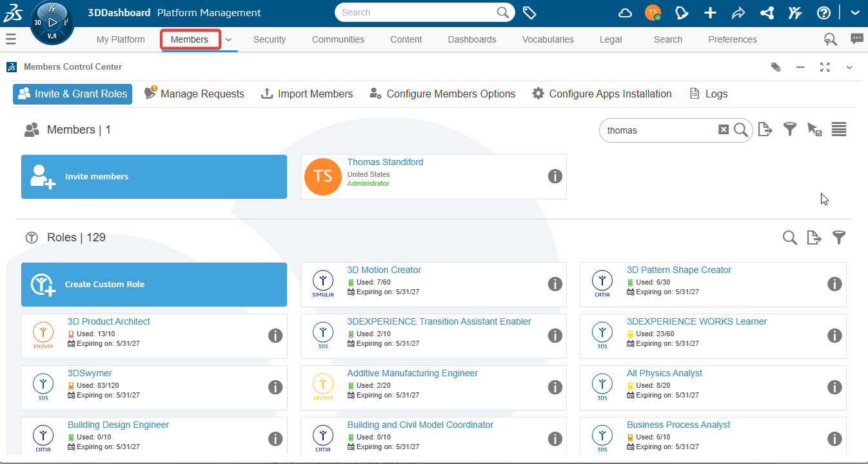Click the widget tag icon in header
Viewport: 868px width, 464px height.
click(776, 67)
